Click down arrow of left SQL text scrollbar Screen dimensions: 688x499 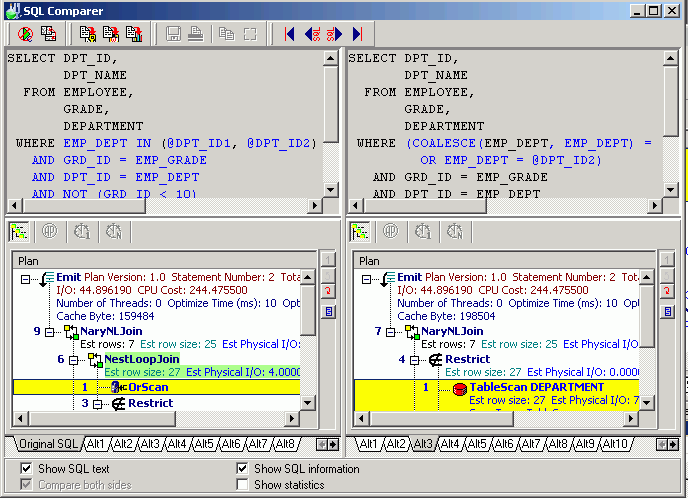[330, 190]
